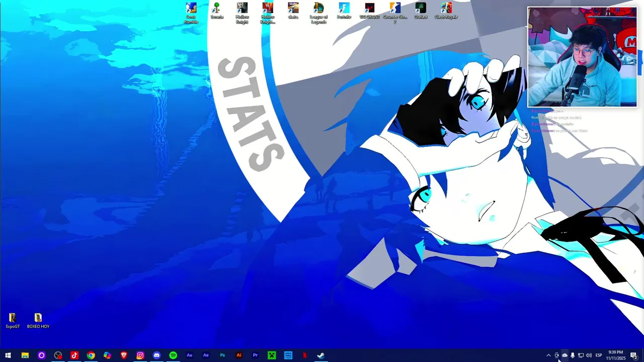This screenshot has height=362, width=644.
Task: Click the Meet Now tray icon
Action: [x=556, y=355]
